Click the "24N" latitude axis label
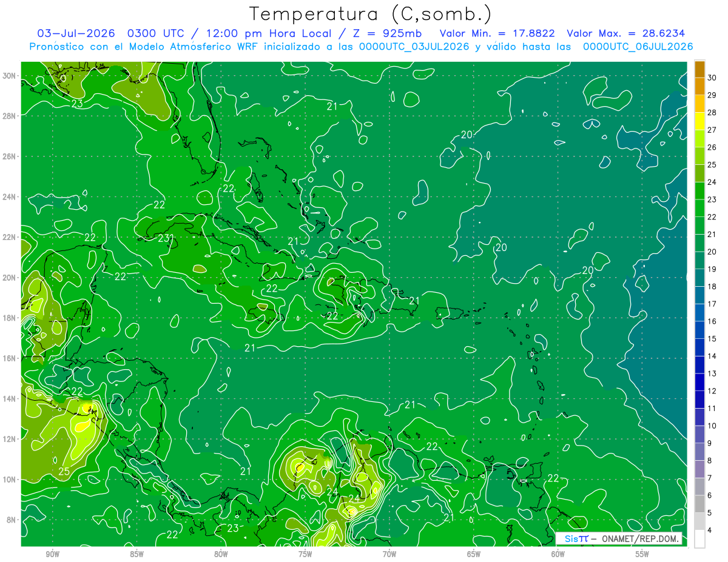Image resolution: width=728 pixels, height=562 pixels. click(10, 197)
